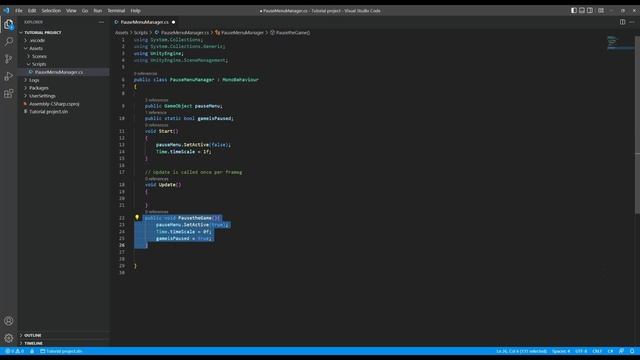Click the notifications bell in status bar
This screenshot has width=640, height=360.
click(632, 351)
